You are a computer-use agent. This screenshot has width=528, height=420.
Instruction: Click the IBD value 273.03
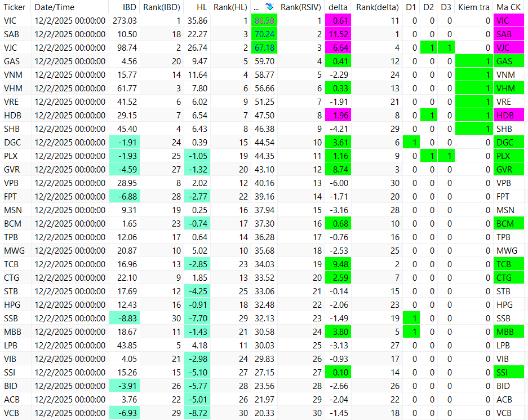tap(125, 20)
